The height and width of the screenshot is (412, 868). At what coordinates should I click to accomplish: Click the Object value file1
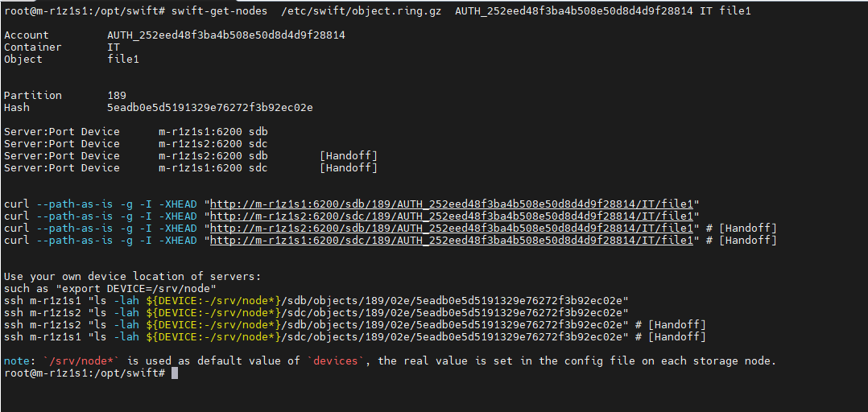pyautogui.click(x=123, y=60)
